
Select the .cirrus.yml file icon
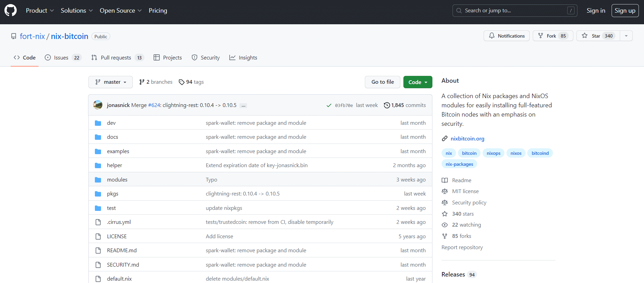tap(98, 222)
